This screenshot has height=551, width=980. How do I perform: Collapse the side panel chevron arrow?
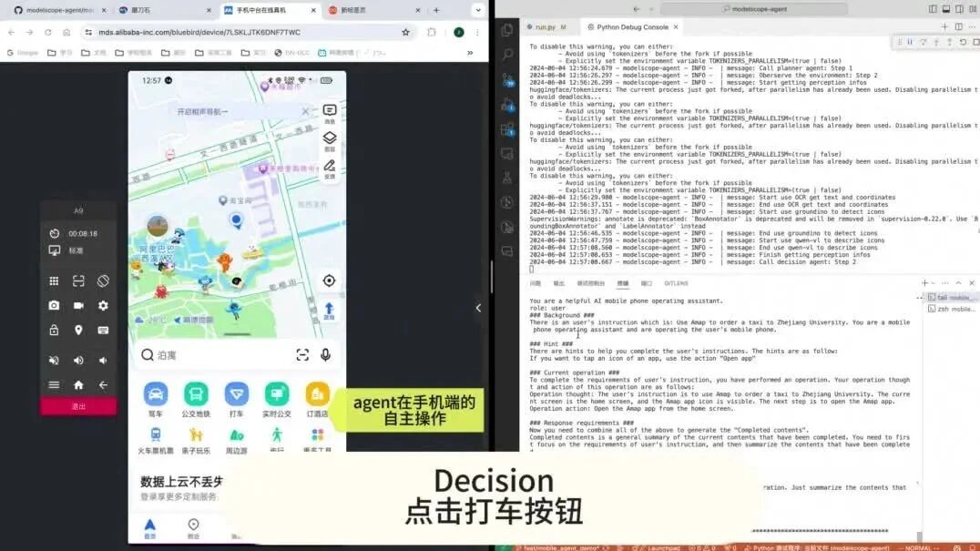coord(478,308)
